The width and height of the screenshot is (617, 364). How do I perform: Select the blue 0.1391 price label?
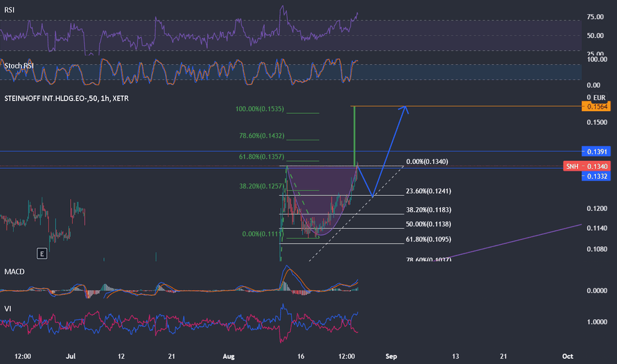coord(596,152)
